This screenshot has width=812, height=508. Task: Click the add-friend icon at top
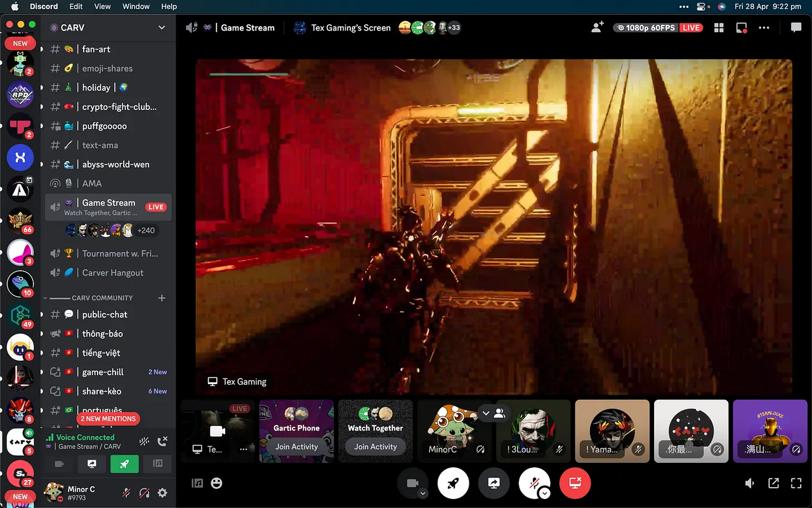pyautogui.click(x=597, y=27)
